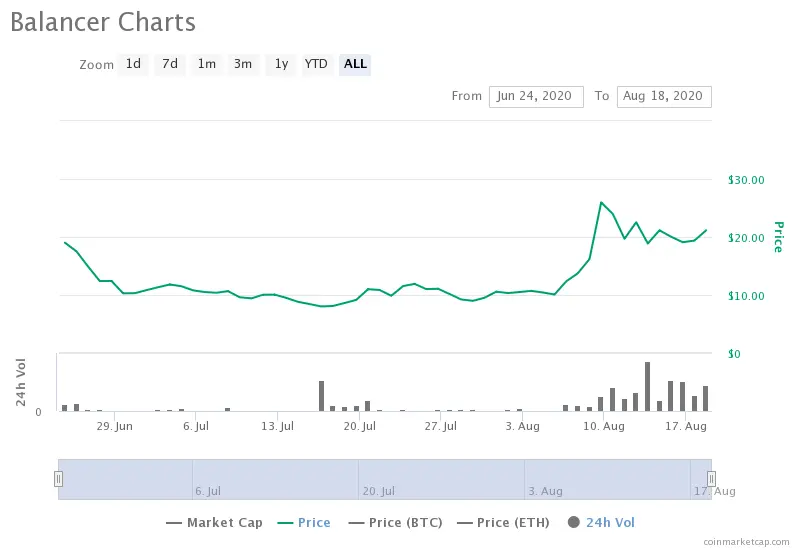Choose the 1y zoom option

pyautogui.click(x=281, y=64)
